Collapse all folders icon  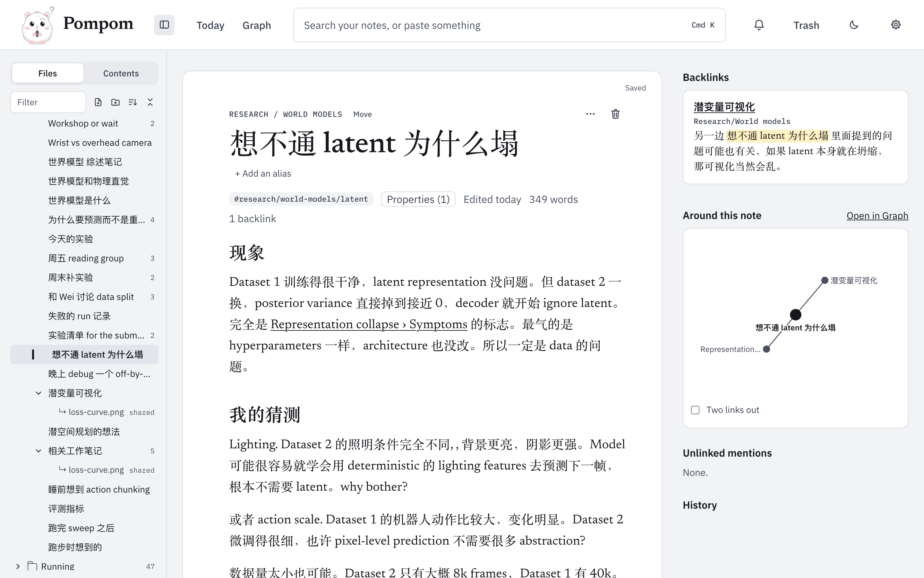pyautogui.click(x=150, y=102)
